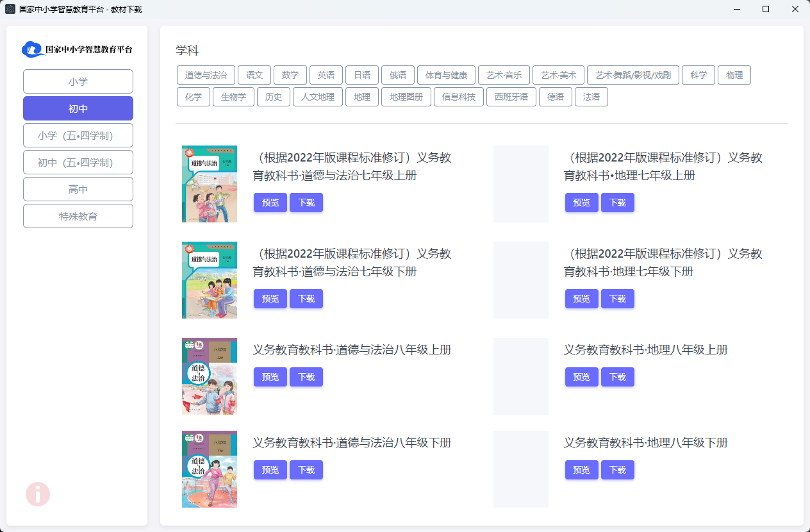This screenshot has width=810, height=532.
Task: Download 地理八年级上册
Action: (618, 377)
